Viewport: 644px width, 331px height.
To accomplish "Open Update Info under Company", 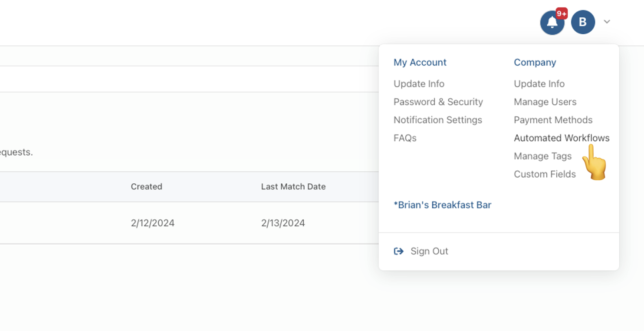I will point(539,84).
